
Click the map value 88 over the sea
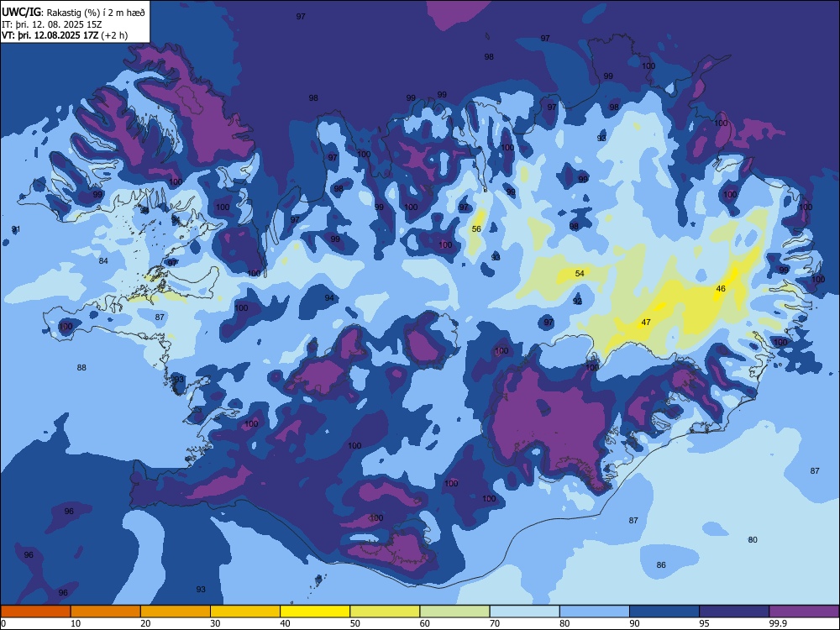pos(81,368)
